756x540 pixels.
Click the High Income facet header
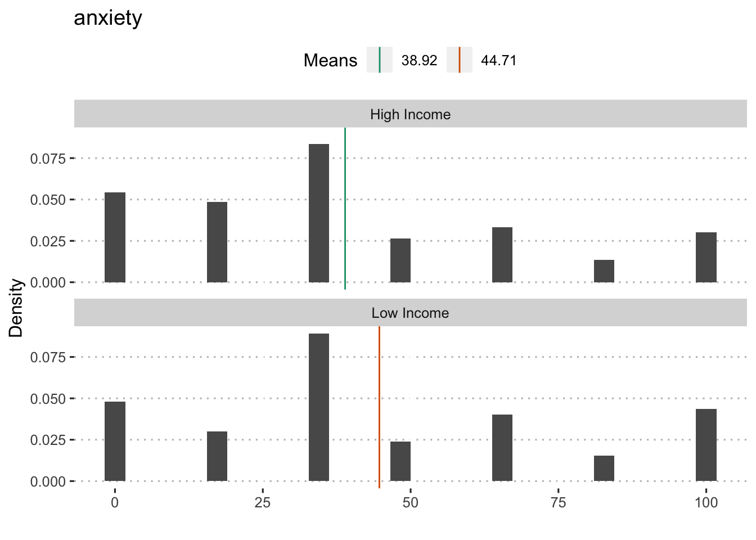pos(410,114)
